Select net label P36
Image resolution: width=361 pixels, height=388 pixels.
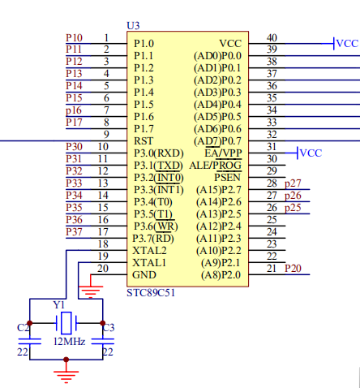[x=74, y=219]
